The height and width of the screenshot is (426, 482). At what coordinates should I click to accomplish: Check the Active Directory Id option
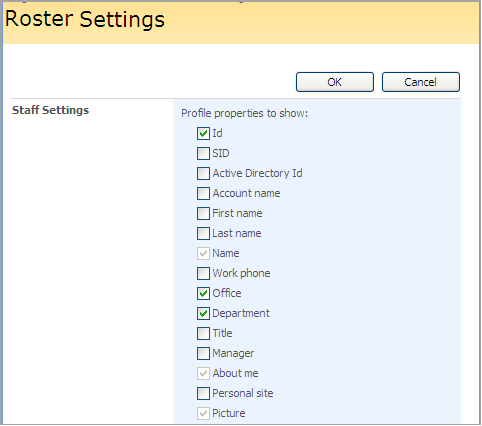click(203, 173)
